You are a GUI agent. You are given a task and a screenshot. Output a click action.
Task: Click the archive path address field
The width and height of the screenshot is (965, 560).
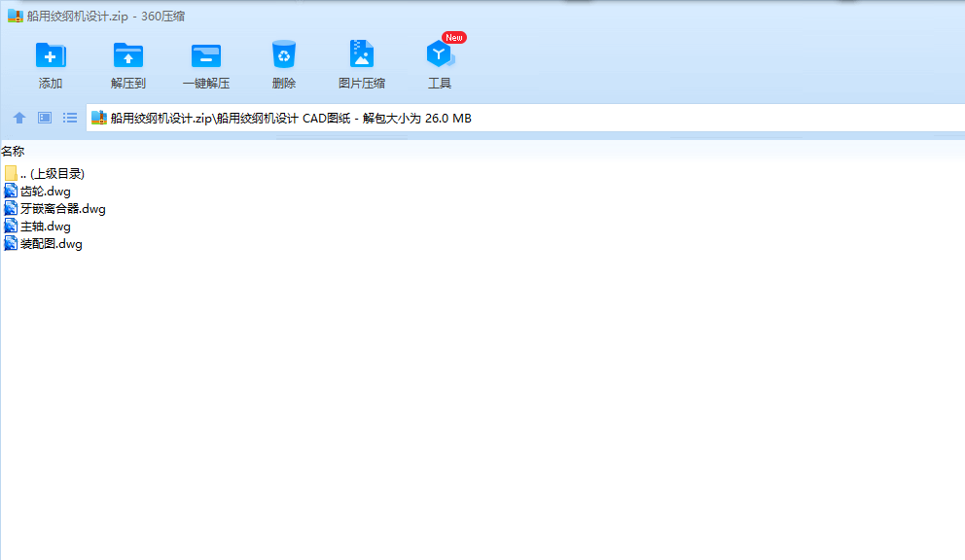pos(525,119)
